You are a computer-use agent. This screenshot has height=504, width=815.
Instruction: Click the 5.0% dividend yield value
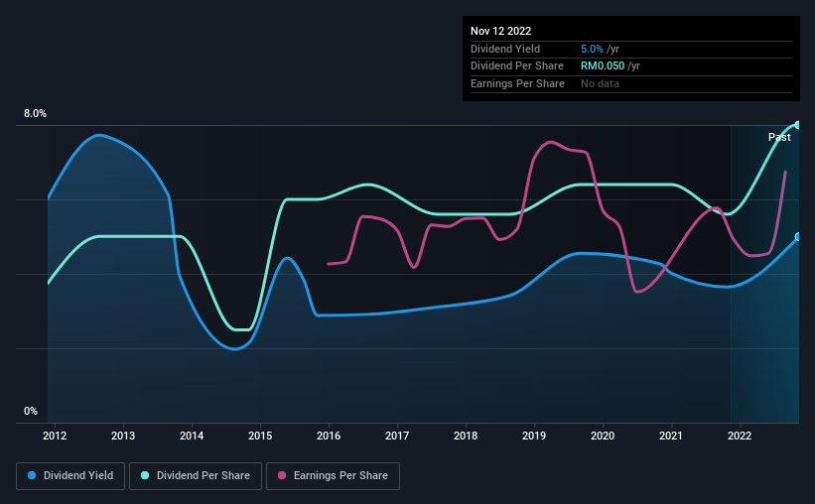point(592,49)
